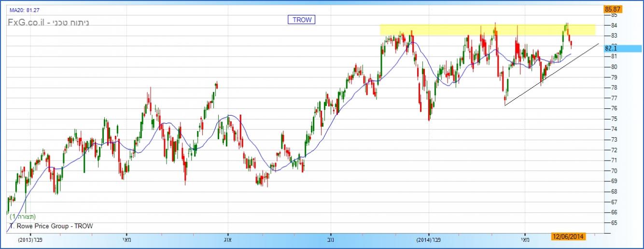Click the פבר (2014) time axis label

(x=429, y=239)
